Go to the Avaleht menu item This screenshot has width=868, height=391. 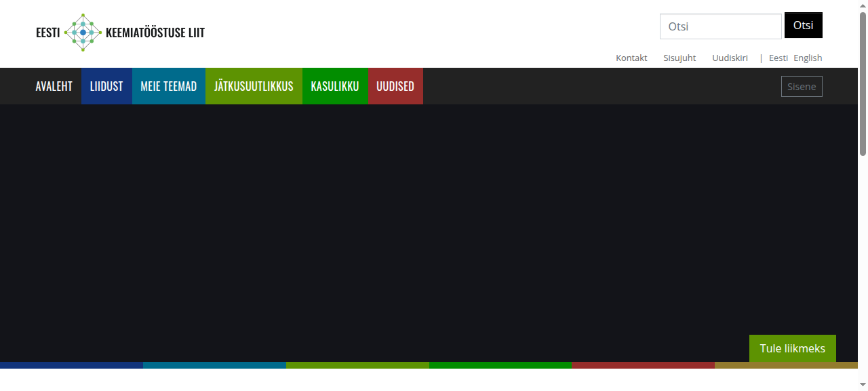click(x=54, y=86)
